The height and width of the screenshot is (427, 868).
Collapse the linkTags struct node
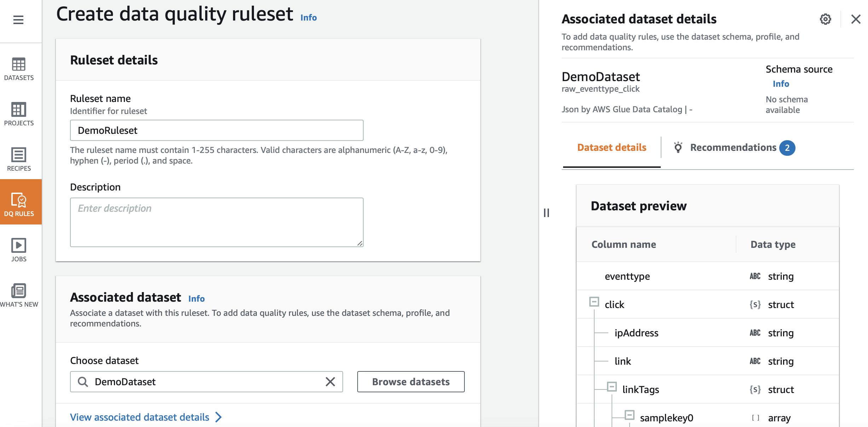(612, 387)
